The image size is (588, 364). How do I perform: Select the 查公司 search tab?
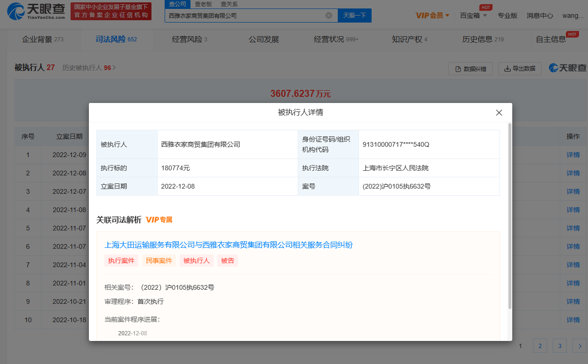click(x=178, y=4)
